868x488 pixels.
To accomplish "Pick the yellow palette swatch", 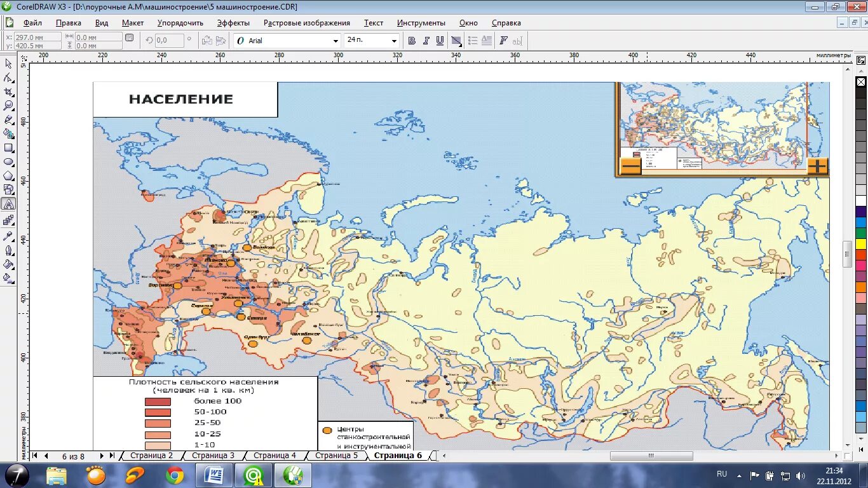I will pyautogui.click(x=861, y=244).
